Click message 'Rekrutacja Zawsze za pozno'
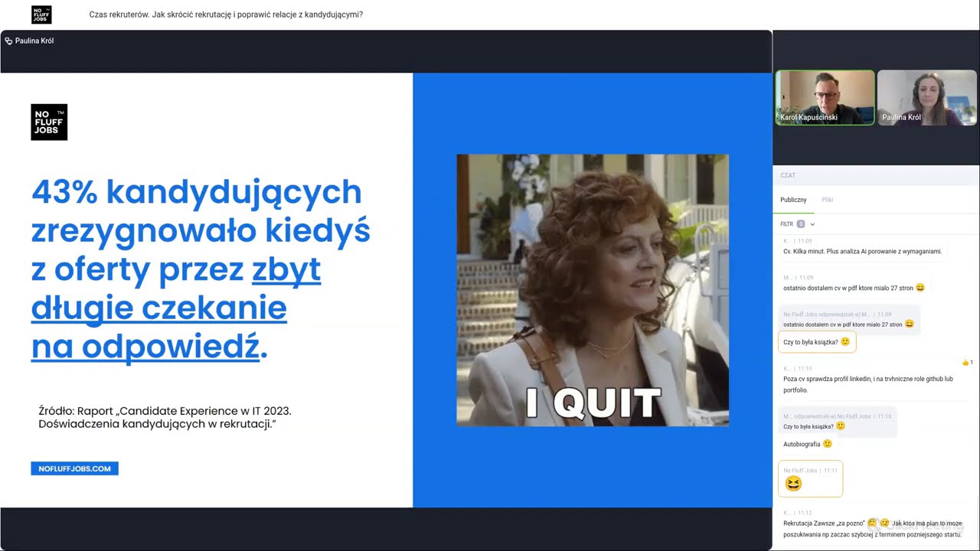980x551 pixels. click(x=872, y=528)
